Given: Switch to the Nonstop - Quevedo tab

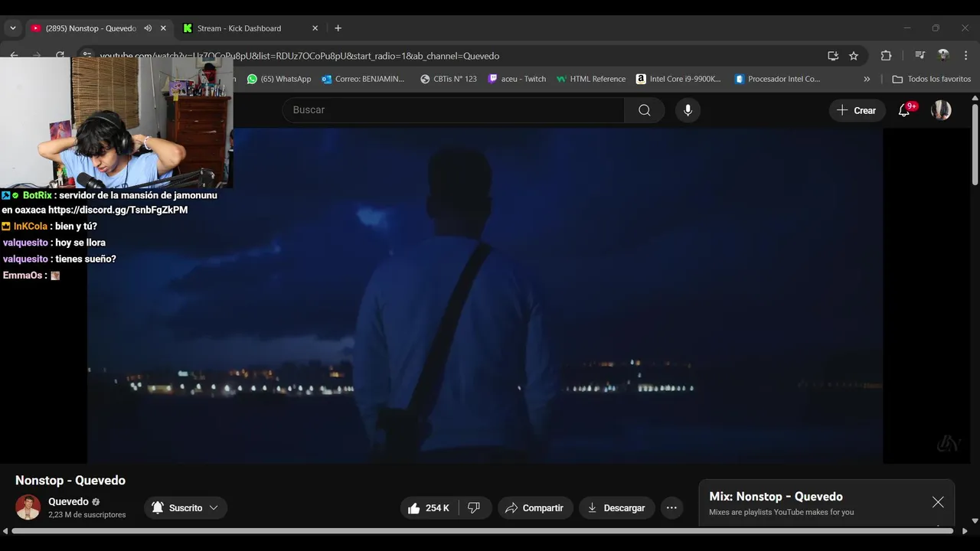Looking at the screenshot, I should point(90,28).
